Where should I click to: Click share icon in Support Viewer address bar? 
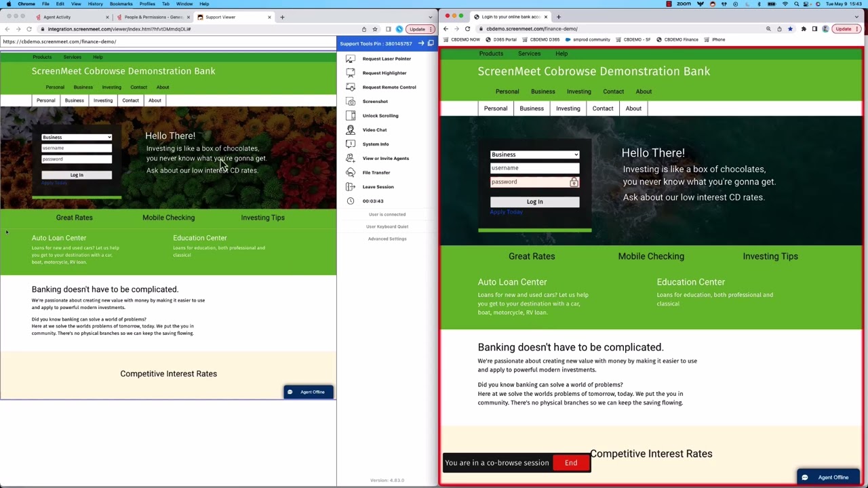[364, 29]
